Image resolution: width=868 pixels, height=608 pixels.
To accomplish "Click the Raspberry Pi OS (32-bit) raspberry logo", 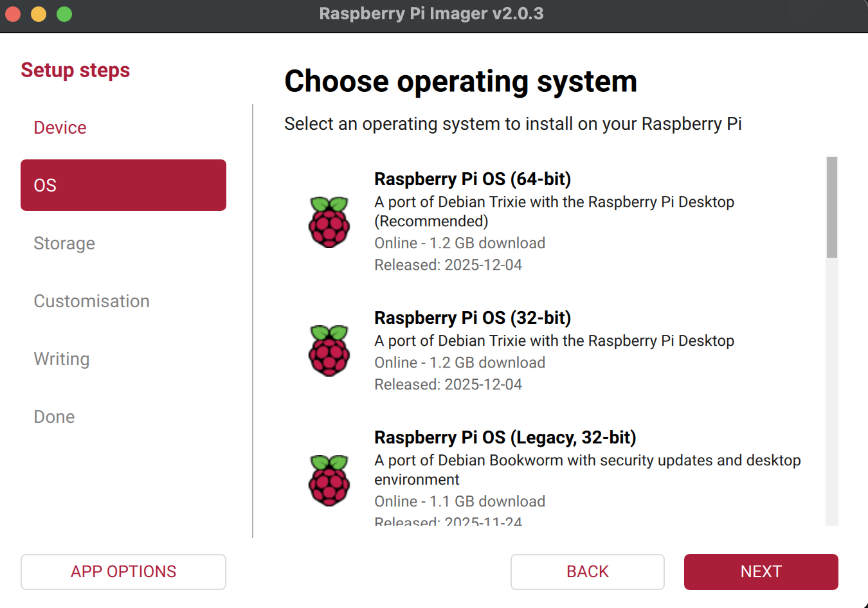I will point(329,351).
